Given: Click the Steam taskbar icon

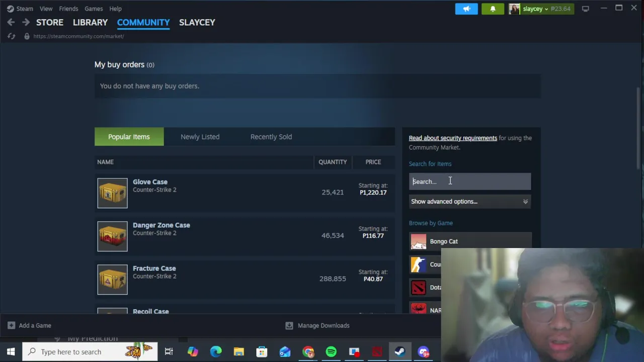Looking at the screenshot, I should tap(400, 352).
